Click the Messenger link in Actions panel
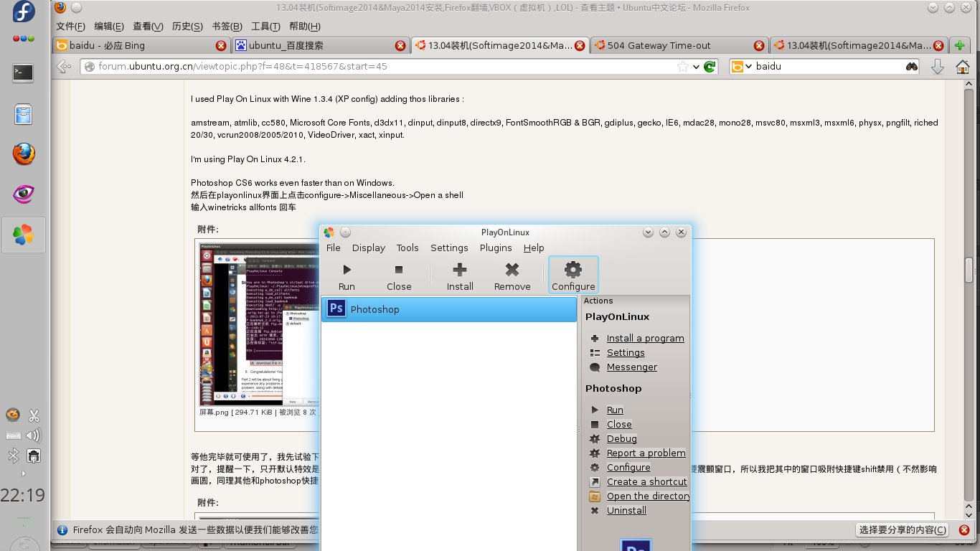980x551 pixels. coord(632,367)
